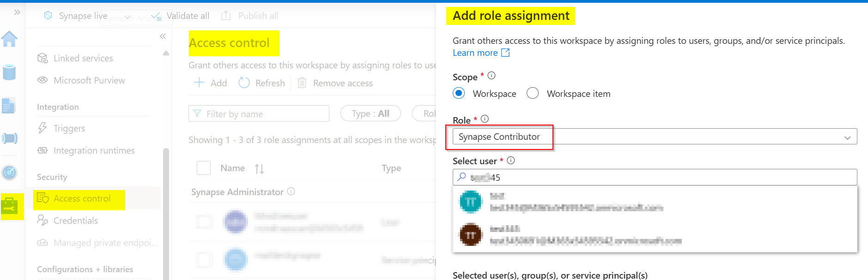This screenshot has width=868, height=280.
Task: Click the Scope info icon
Action: click(492, 75)
